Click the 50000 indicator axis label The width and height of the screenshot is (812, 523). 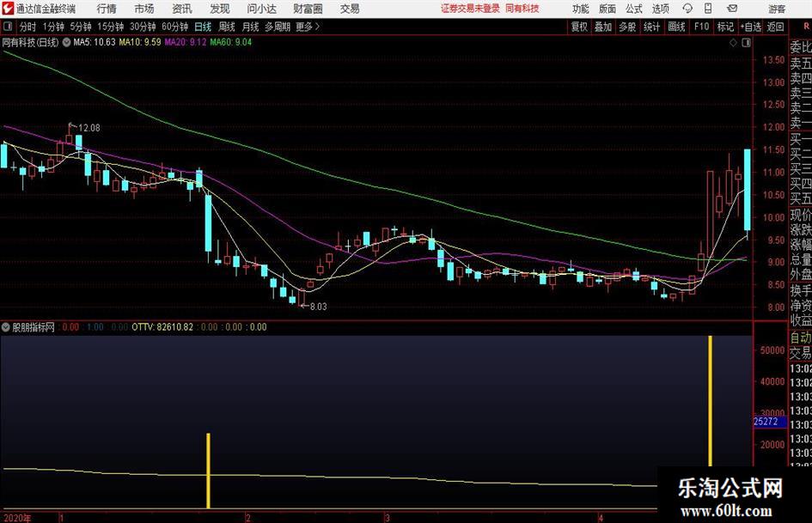(x=772, y=350)
